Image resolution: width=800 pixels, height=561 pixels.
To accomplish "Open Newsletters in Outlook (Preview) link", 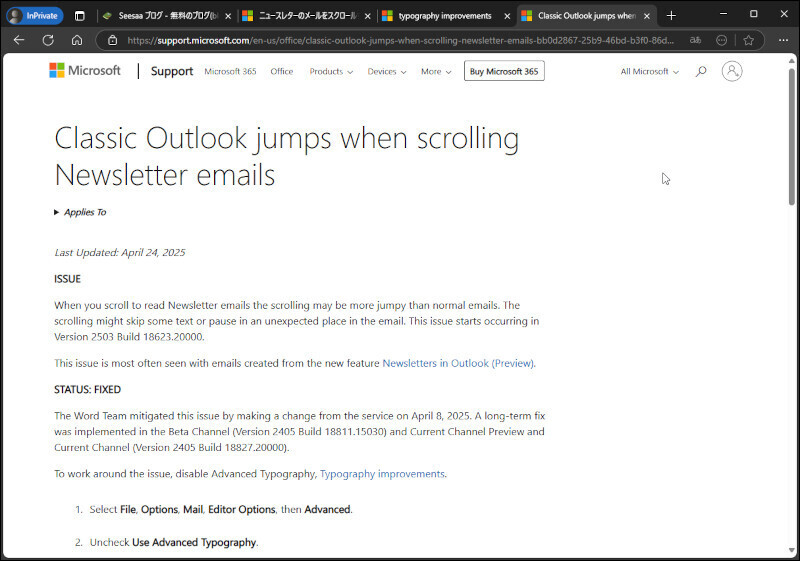I will coord(458,363).
